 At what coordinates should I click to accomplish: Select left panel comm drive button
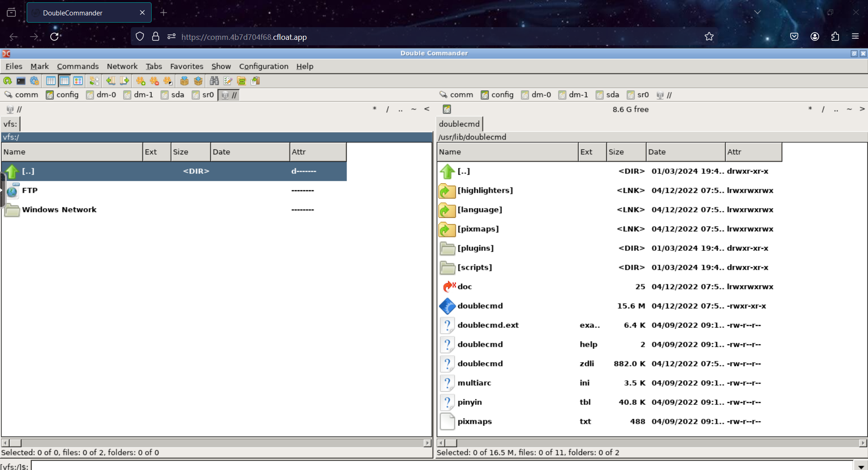click(x=21, y=95)
